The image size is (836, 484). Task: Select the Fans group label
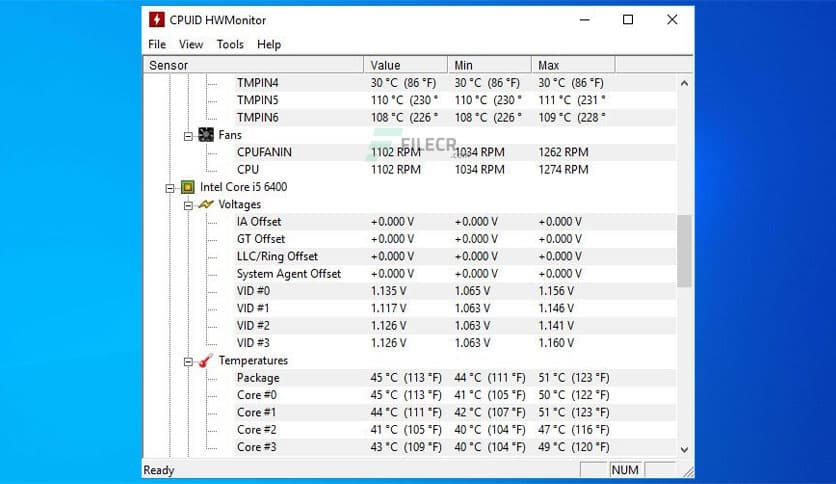click(x=230, y=135)
